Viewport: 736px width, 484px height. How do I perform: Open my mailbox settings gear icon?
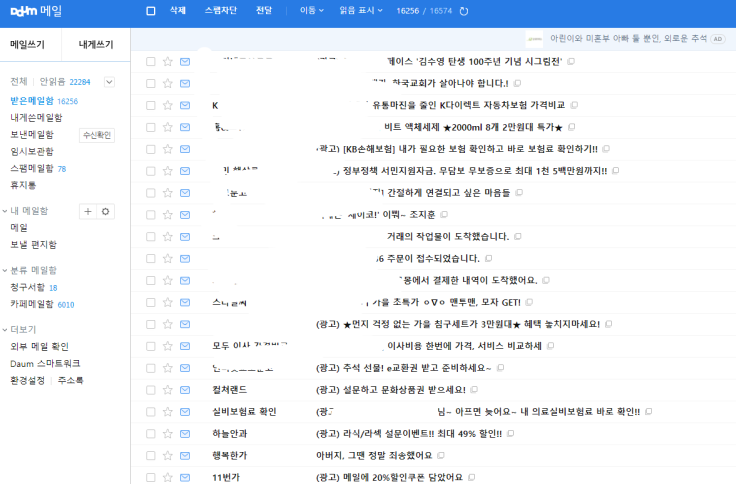point(106,212)
